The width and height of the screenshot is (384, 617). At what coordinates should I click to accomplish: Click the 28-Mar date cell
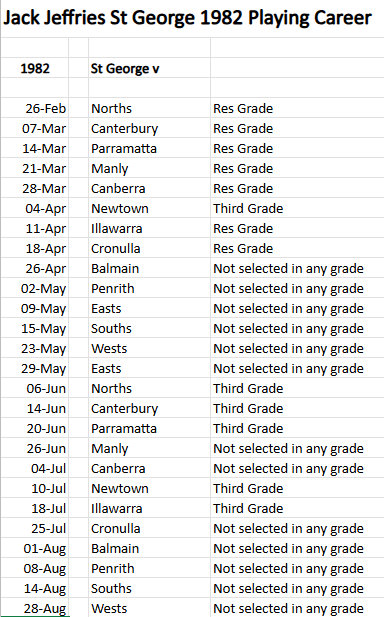pyautogui.click(x=35, y=188)
